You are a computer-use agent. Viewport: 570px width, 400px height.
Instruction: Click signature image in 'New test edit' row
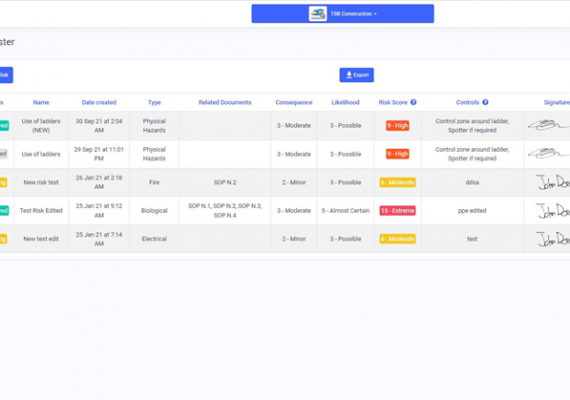pyautogui.click(x=553, y=239)
